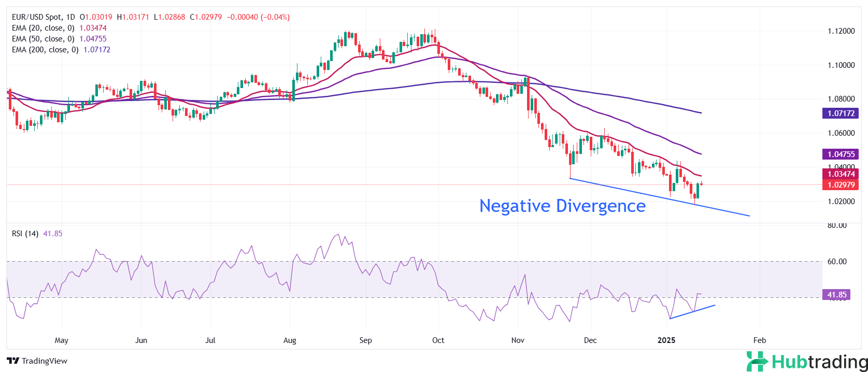This screenshot has height=372, width=868.
Task: Select the 2025 label on time axis
Action: point(666,340)
